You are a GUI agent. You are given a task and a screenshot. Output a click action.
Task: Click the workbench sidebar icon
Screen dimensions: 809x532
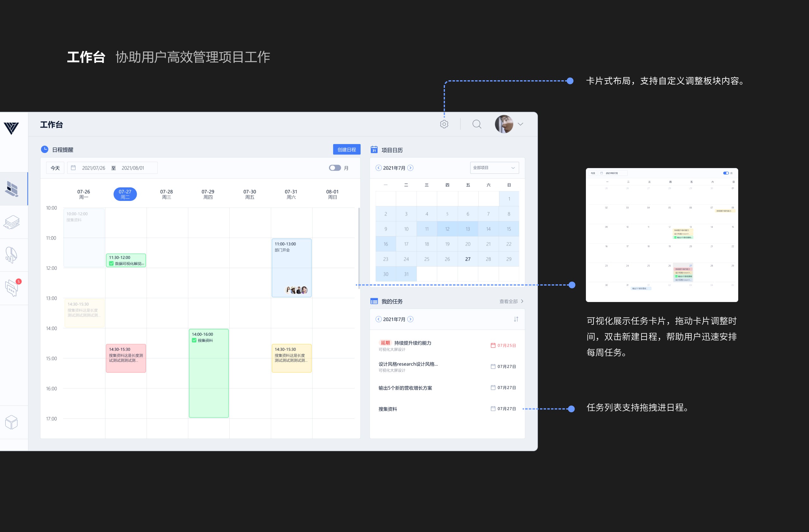pyautogui.click(x=12, y=189)
